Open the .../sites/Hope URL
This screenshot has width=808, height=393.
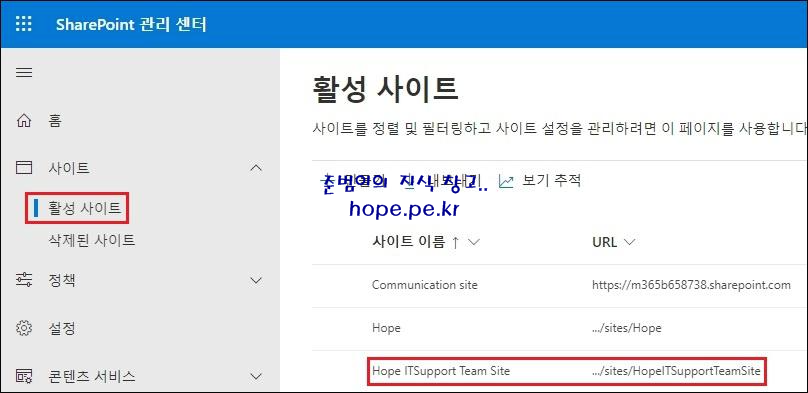coord(627,328)
